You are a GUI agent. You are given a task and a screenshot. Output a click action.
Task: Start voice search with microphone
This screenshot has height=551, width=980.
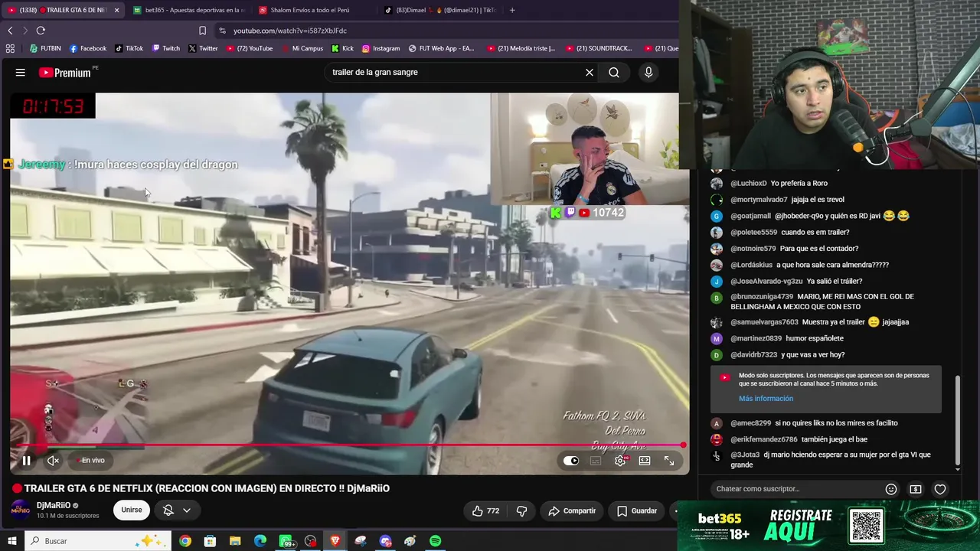coord(648,73)
